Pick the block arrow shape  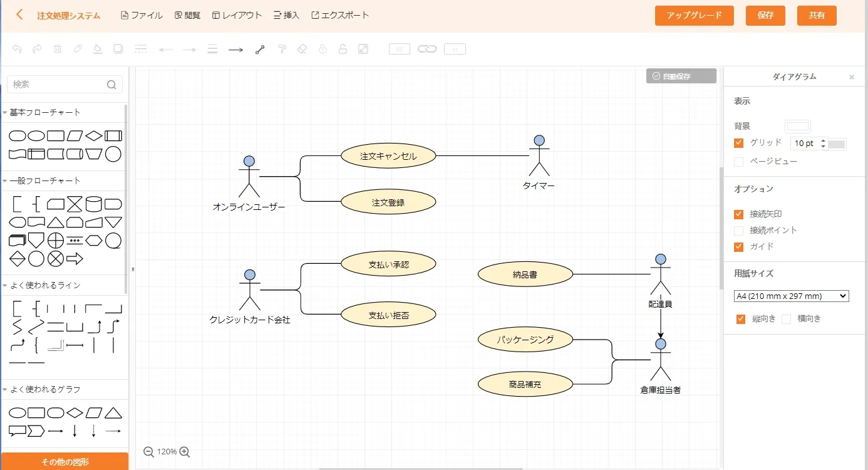tap(75, 258)
